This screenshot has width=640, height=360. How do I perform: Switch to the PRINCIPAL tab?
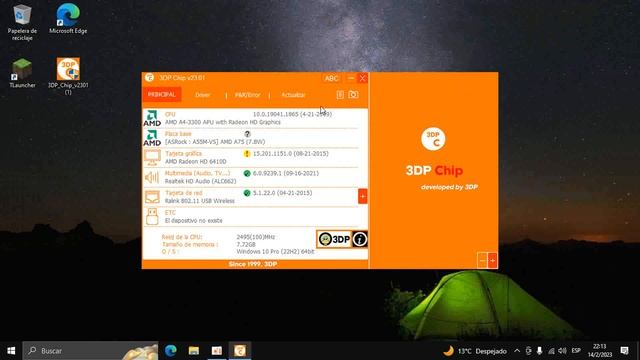(x=162, y=95)
